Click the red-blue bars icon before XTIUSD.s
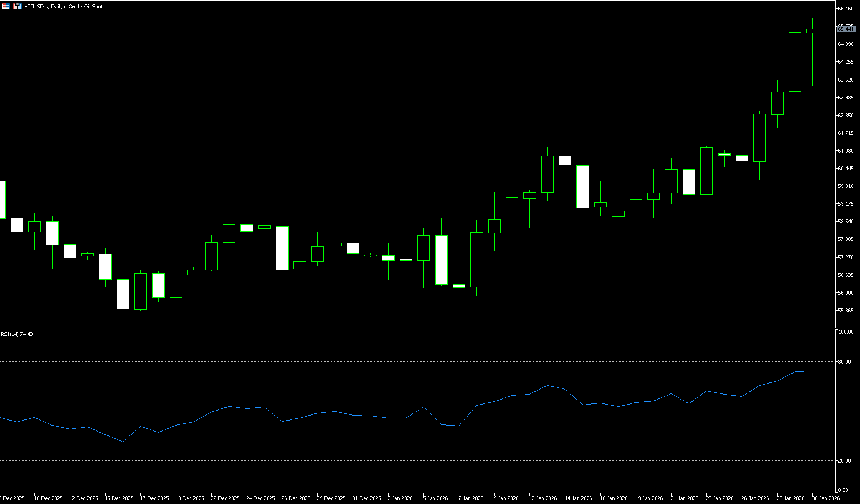 [17, 7]
